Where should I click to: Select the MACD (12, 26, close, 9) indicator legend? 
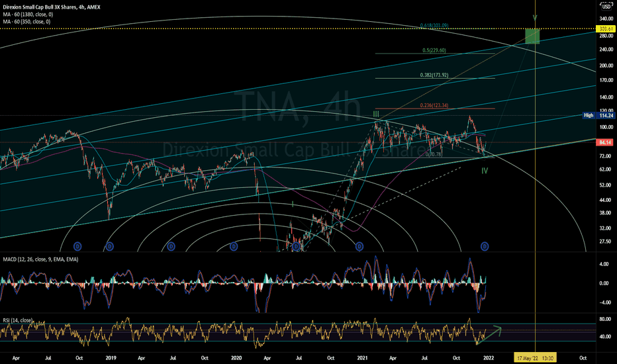click(40, 259)
